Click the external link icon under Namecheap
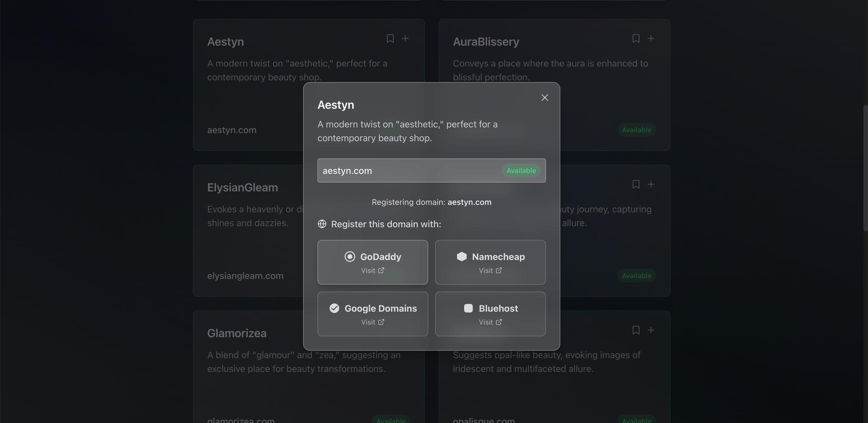This screenshot has width=868, height=423. click(499, 270)
